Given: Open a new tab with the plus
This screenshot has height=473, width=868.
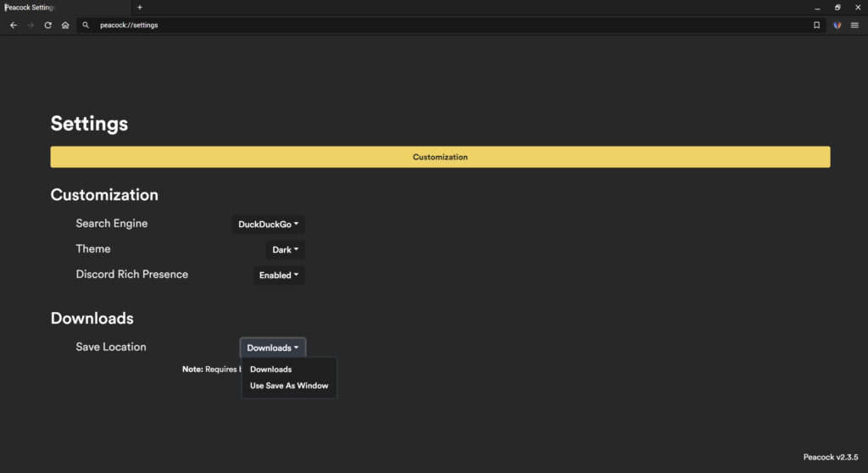Looking at the screenshot, I should click(x=140, y=7).
